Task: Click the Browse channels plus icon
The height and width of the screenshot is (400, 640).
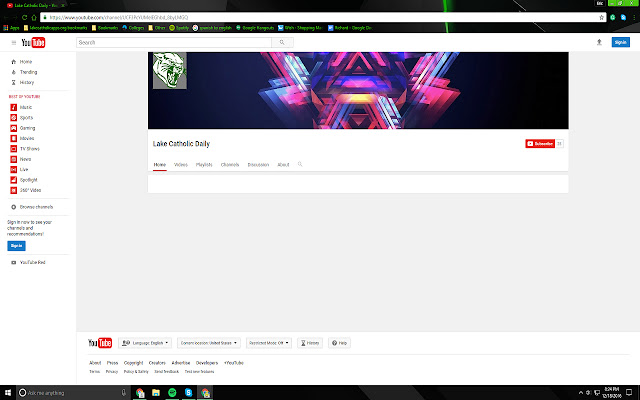Action: point(13,207)
